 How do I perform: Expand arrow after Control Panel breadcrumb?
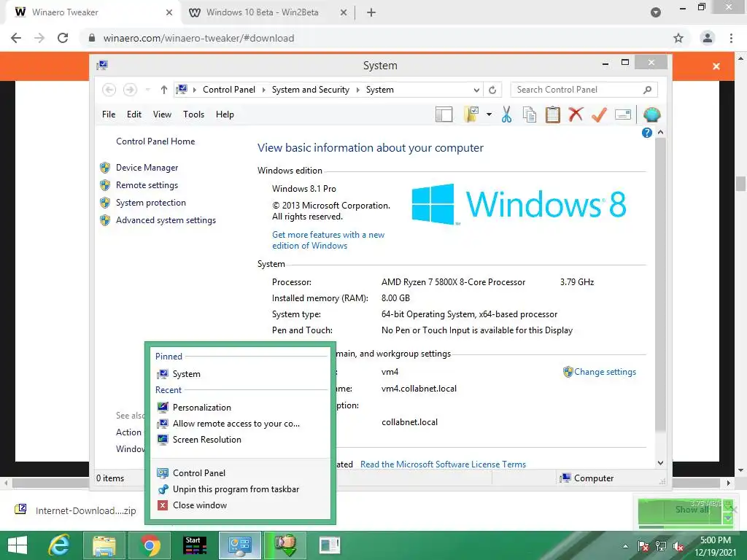click(x=263, y=90)
